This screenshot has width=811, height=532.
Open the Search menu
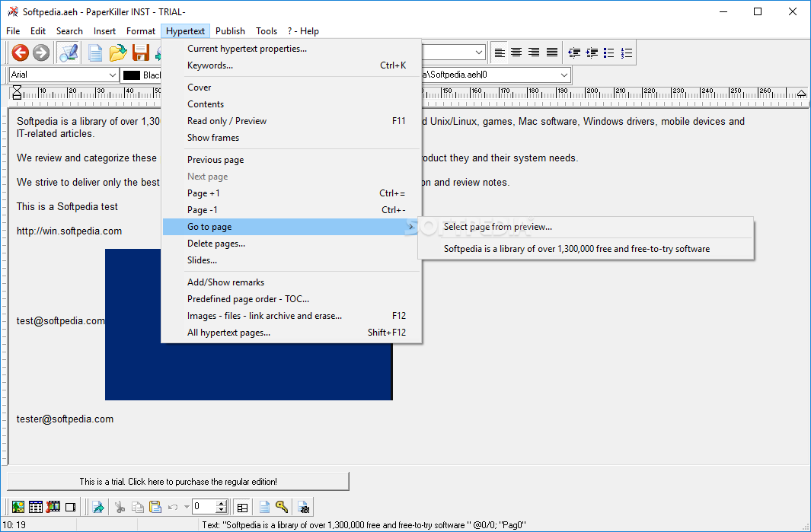click(x=69, y=31)
